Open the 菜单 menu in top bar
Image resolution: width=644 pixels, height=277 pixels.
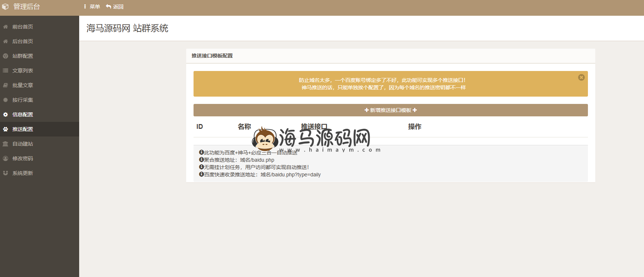(92, 7)
